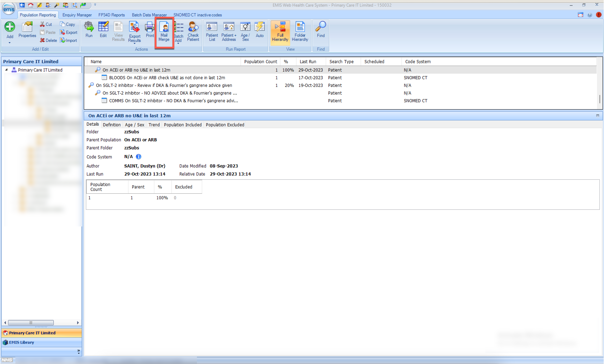
Task: Select the Details tab
Action: click(x=93, y=124)
